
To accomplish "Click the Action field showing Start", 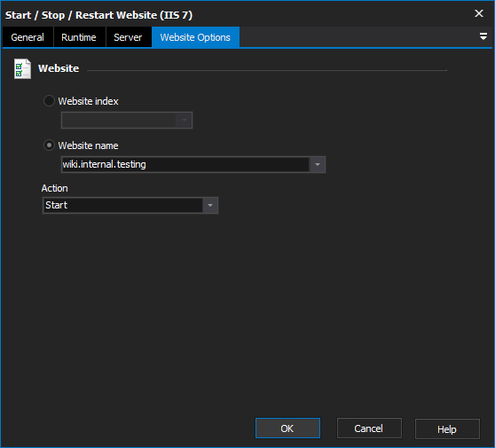I will [x=122, y=206].
